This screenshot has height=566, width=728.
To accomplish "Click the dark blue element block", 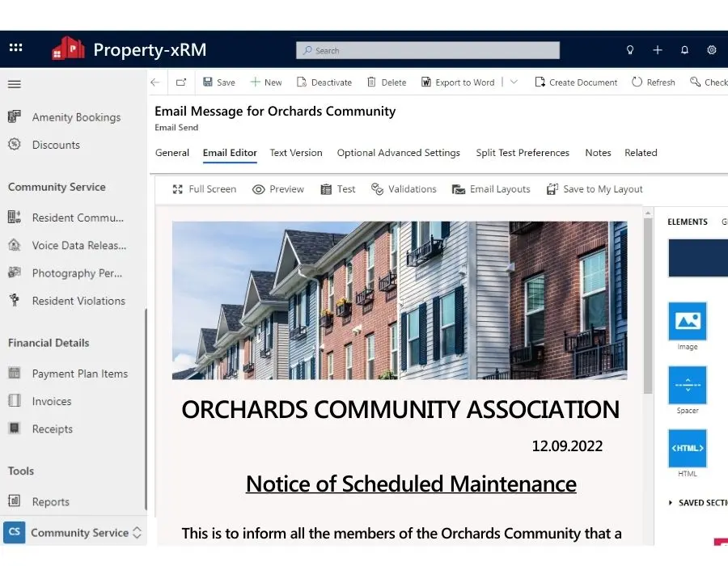I will coord(698,258).
